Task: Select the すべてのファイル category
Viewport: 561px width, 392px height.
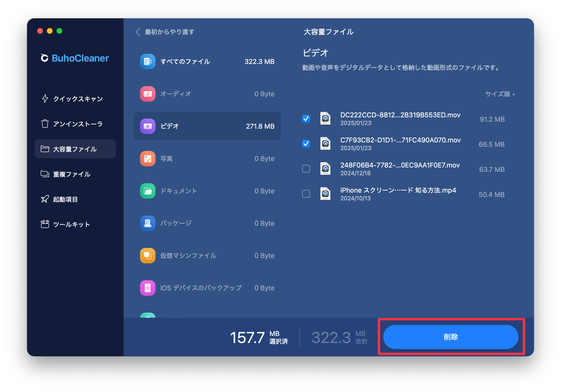Action: click(x=207, y=61)
